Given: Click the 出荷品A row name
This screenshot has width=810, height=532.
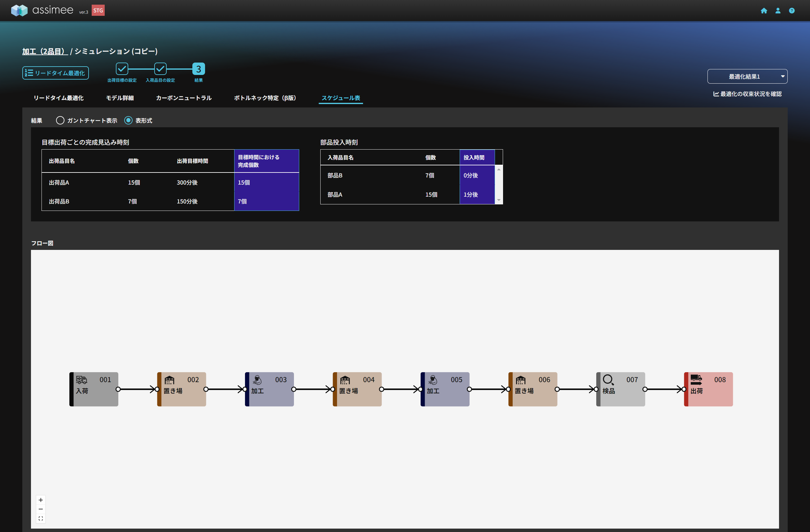Looking at the screenshot, I should coord(59,183).
